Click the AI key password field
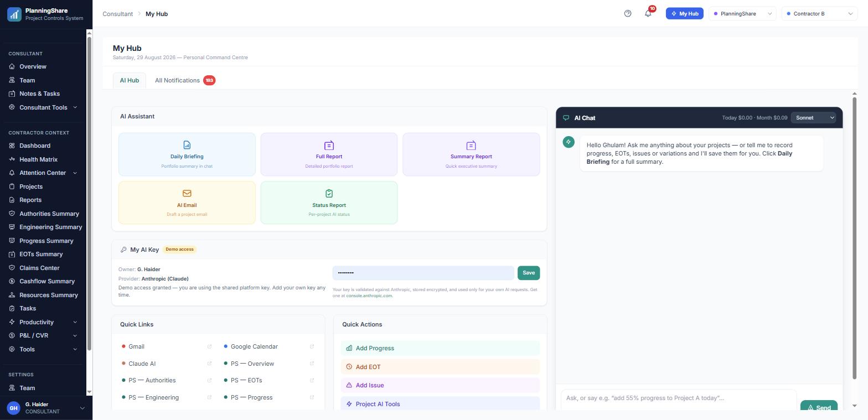The image size is (868, 420). [x=423, y=273]
